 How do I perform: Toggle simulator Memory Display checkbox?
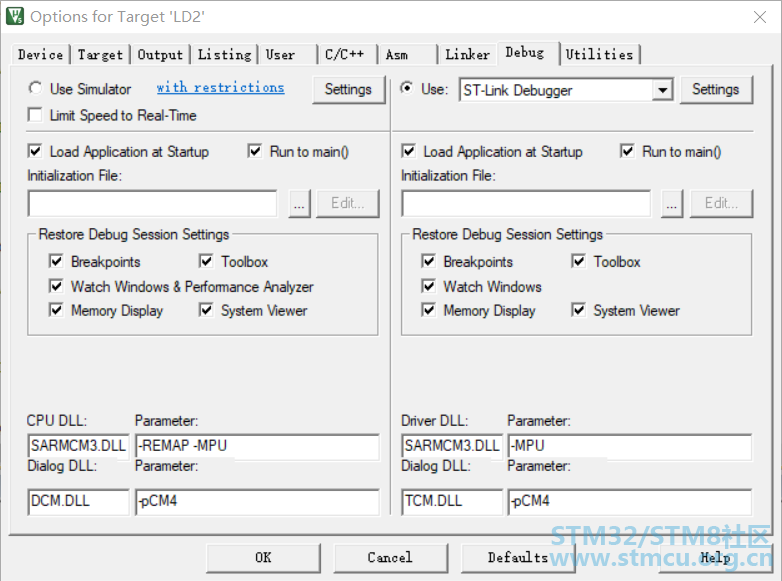[56, 310]
